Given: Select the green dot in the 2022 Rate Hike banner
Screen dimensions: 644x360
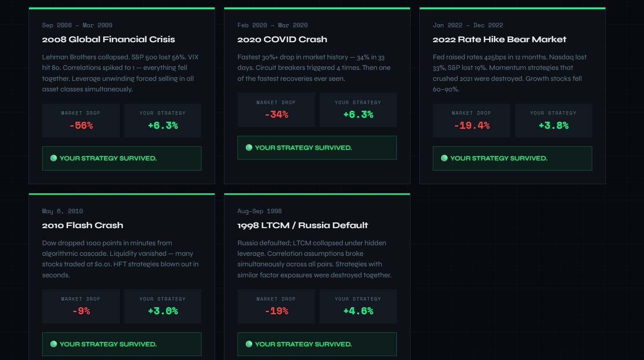Looking at the screenshot, I should tap(444, 158).
